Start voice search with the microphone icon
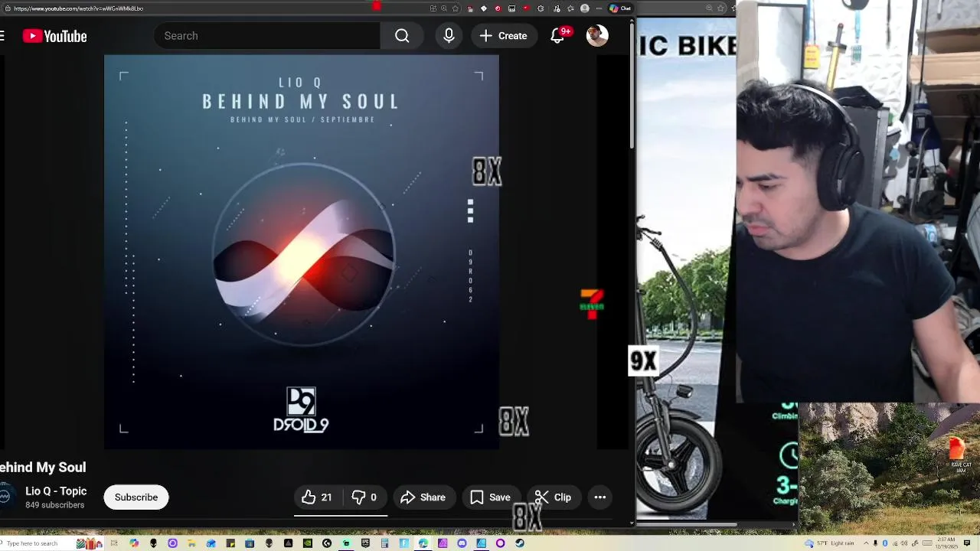The image size is (980, 551). (449, 36)
